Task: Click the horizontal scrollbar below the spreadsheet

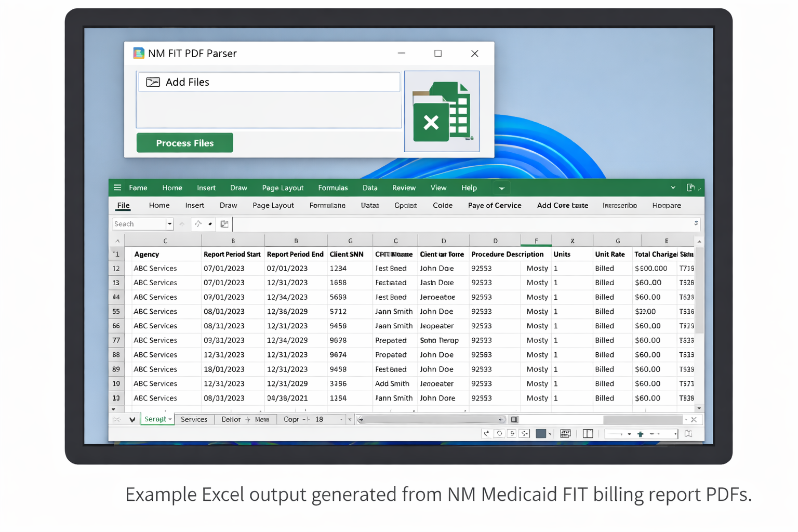Action: (x=431, y=419)
